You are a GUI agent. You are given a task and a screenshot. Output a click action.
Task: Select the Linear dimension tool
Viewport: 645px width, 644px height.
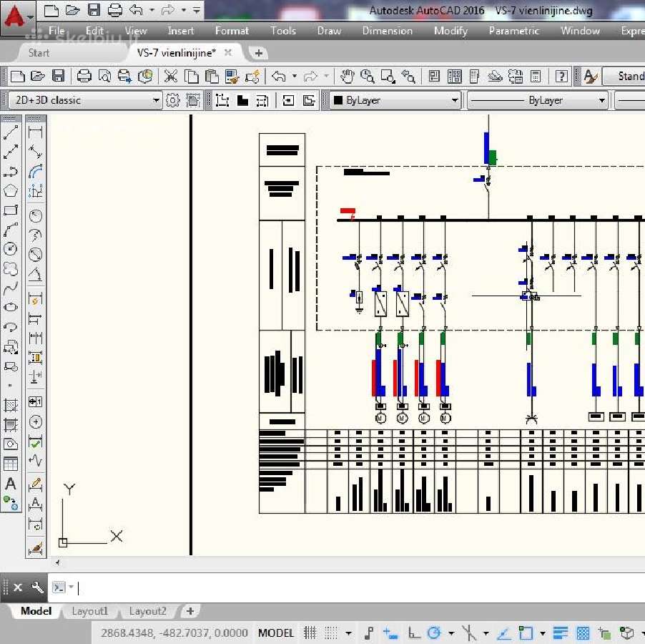[x=35, y=132]
